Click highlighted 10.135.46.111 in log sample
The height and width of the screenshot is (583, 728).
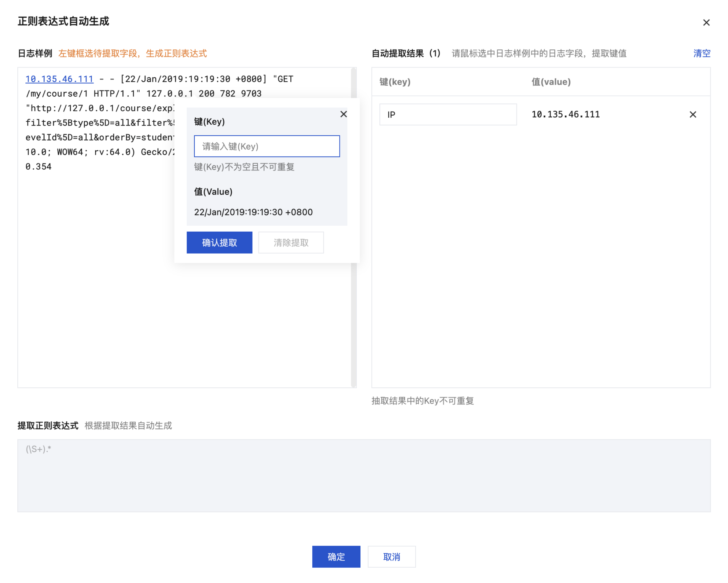59,79
